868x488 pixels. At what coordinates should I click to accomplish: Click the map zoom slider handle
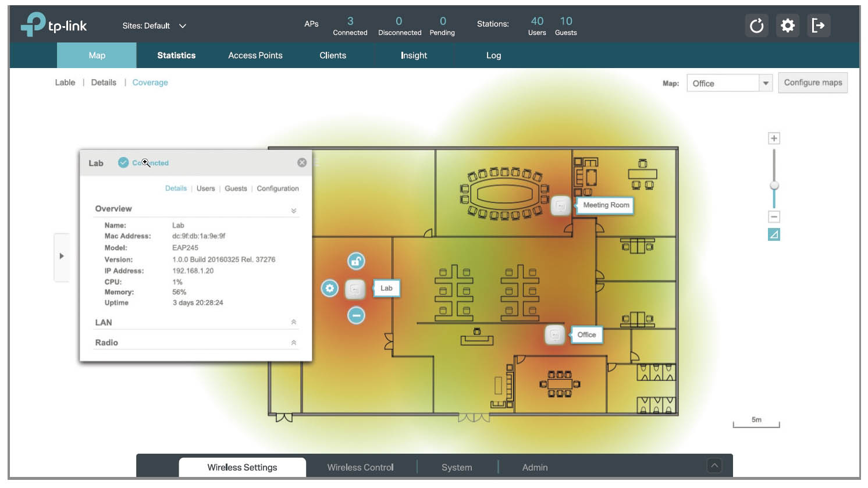pyautogui.click(x=774, y=186)
